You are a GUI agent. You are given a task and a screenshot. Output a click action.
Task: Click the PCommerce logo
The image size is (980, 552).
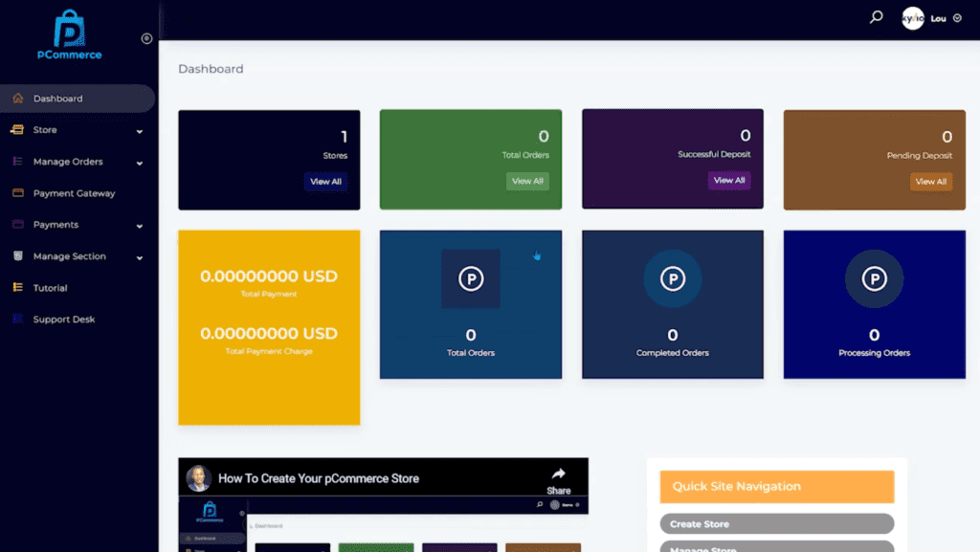pos(69,35)
